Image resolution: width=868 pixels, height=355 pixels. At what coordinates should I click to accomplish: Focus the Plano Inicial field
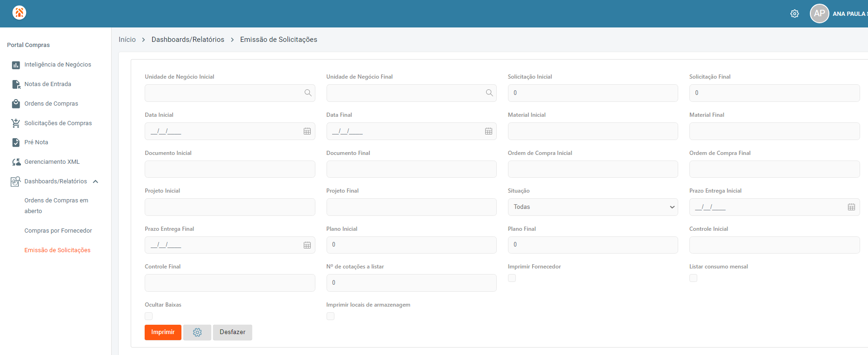pyautogui.click(x=411, y=245)
